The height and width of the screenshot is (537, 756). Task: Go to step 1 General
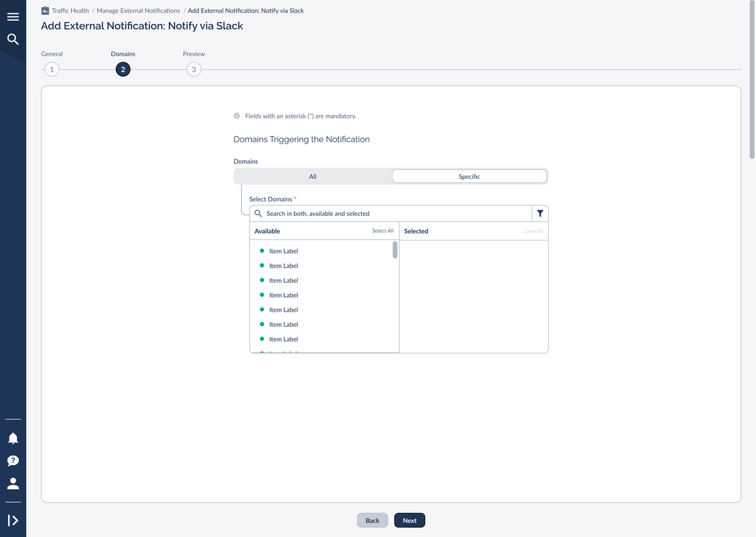tap(52, 69)
